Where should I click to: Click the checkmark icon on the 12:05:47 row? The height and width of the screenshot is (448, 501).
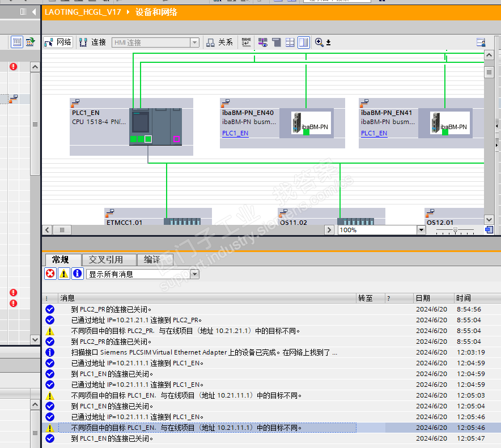50,438
